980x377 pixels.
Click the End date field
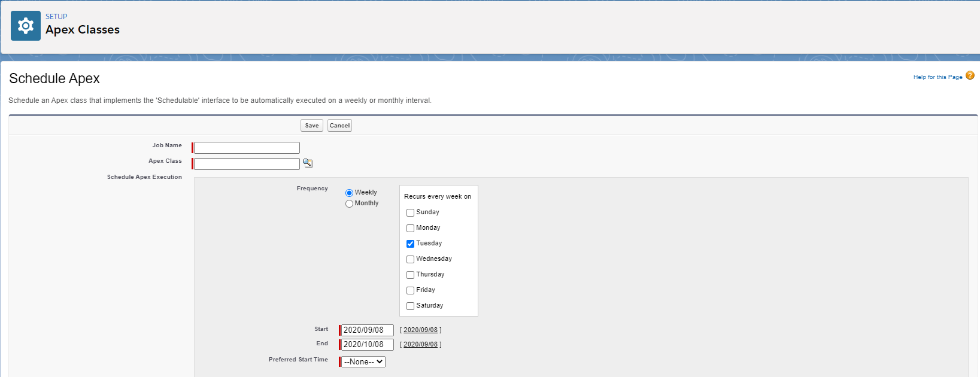pyautogui.click(x=368, y=345)
